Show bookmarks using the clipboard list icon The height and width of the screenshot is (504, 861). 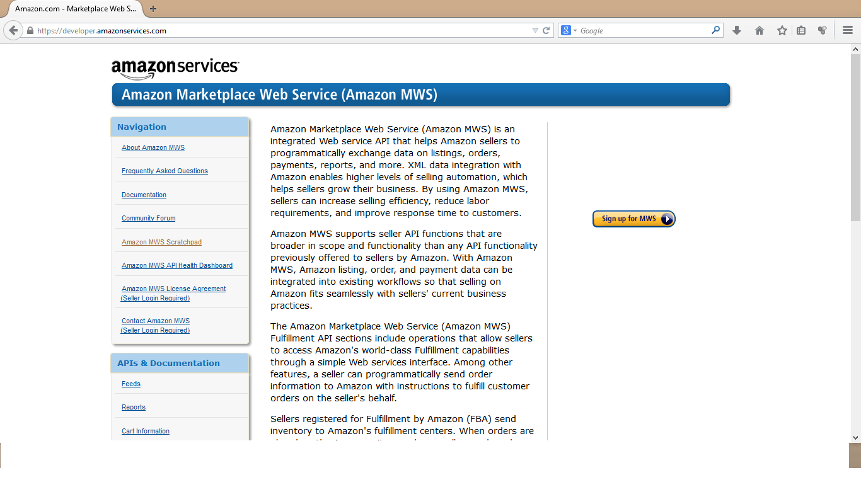pyautogui.click(x=801, y=30)
